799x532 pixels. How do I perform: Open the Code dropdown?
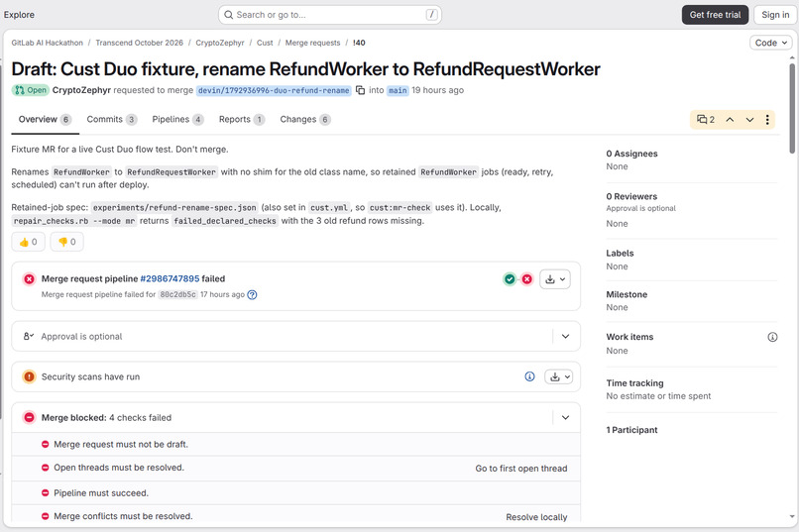[x=771, y=43]
